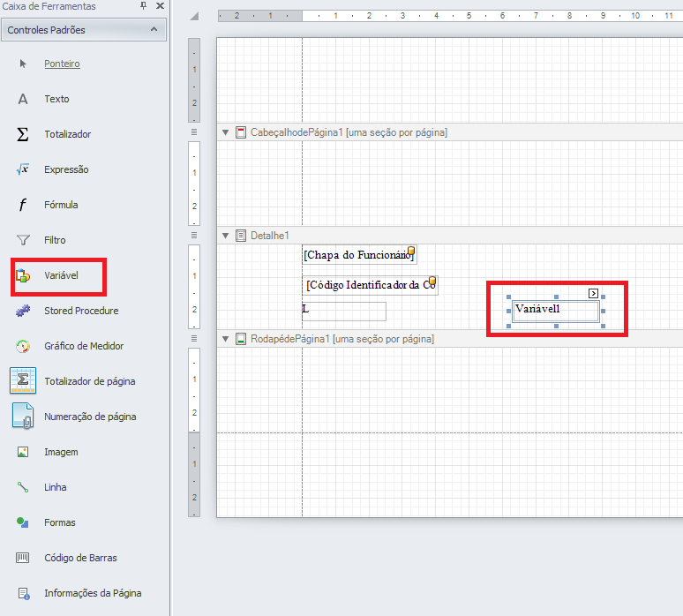Select the Linha line icon

[x=23, y=487]
